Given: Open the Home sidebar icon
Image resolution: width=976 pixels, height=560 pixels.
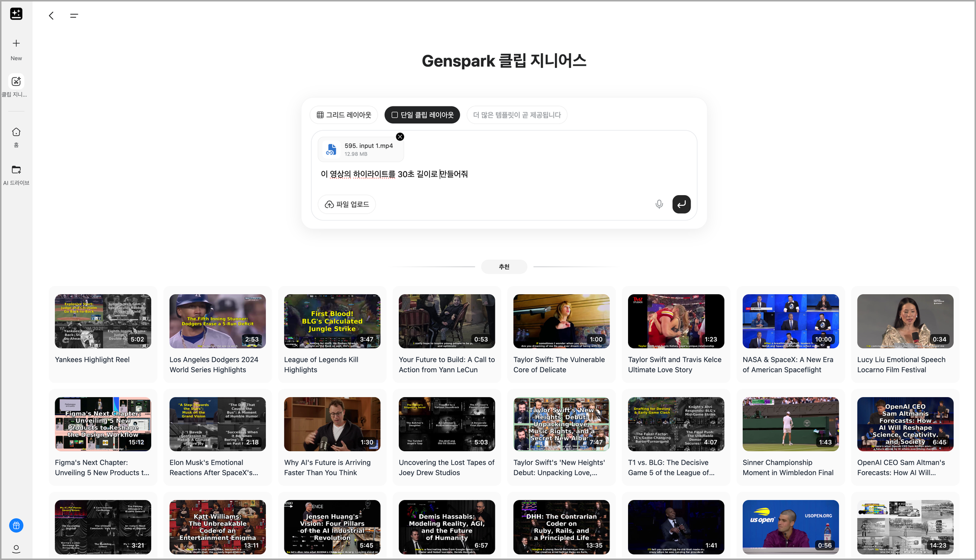Looking at the screenshot, I should tap(16, 132).
